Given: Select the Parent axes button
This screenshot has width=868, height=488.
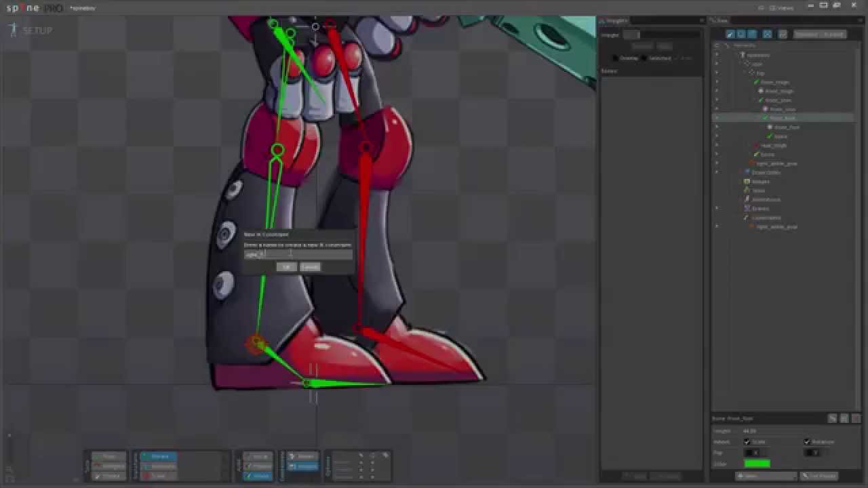Looking at the screenshot, I should point(258,466).
